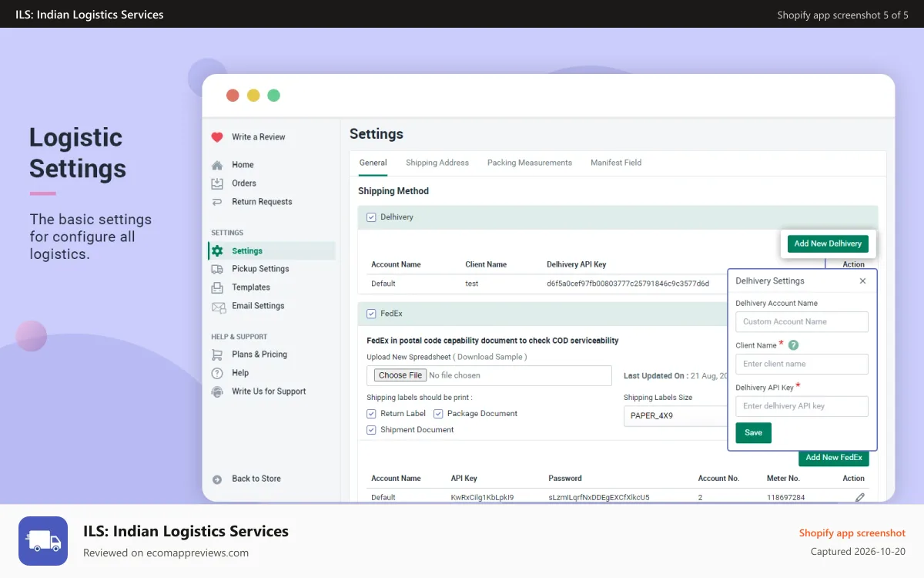The image size is (924, 578).
Task: Toggle the Delhivery shipping method checkbox
Action: (x=371, y=217)
